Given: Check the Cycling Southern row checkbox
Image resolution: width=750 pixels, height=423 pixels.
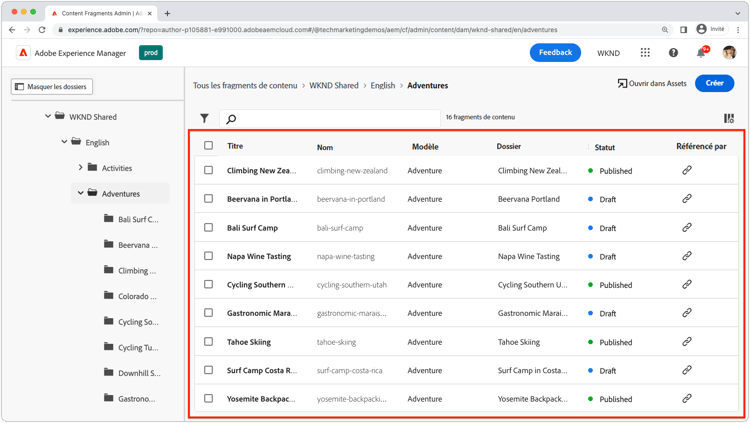Looking at the screenshot, I should (x=209, y=284).
